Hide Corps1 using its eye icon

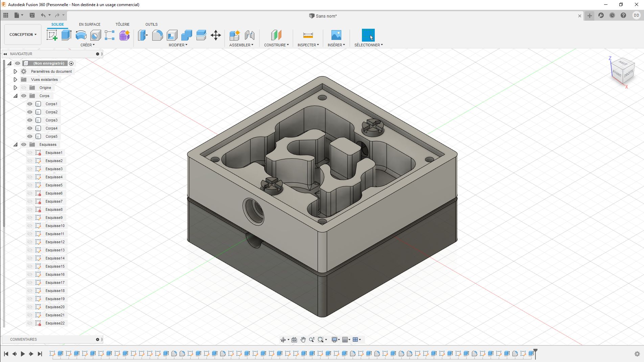30,104
